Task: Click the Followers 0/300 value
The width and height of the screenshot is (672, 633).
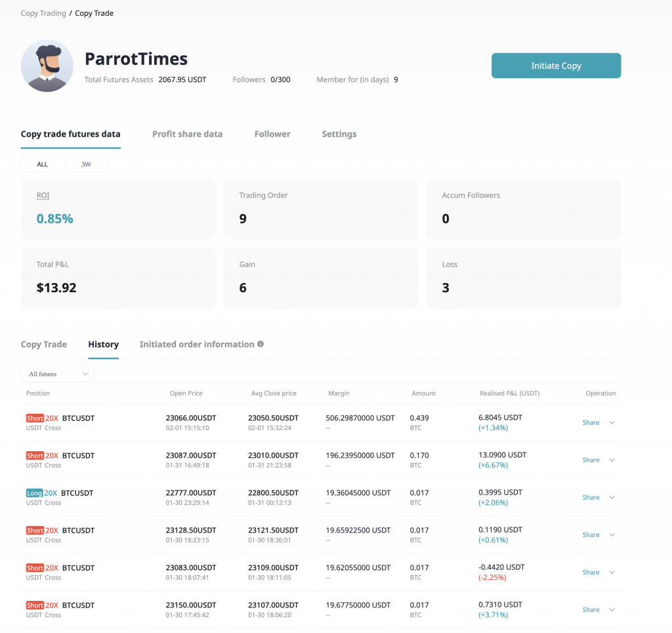Action: 280,79
